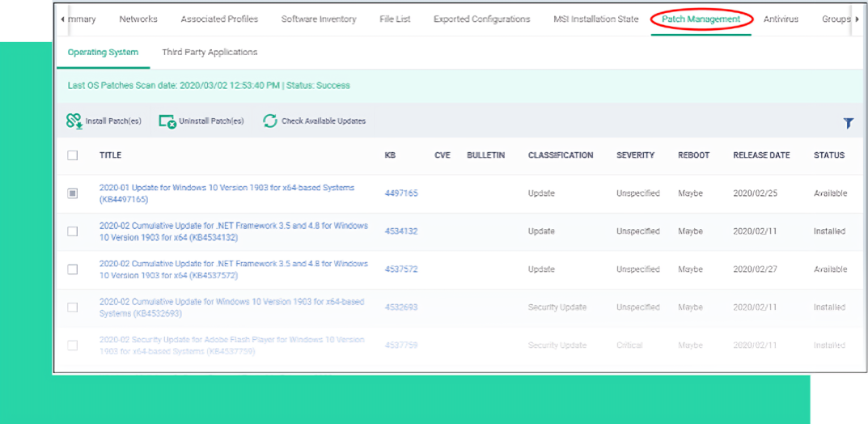The height and width of the screenshot is (424, 868).
Task: Open the .NET Framework KB4534132 title link
Action: 234,231
